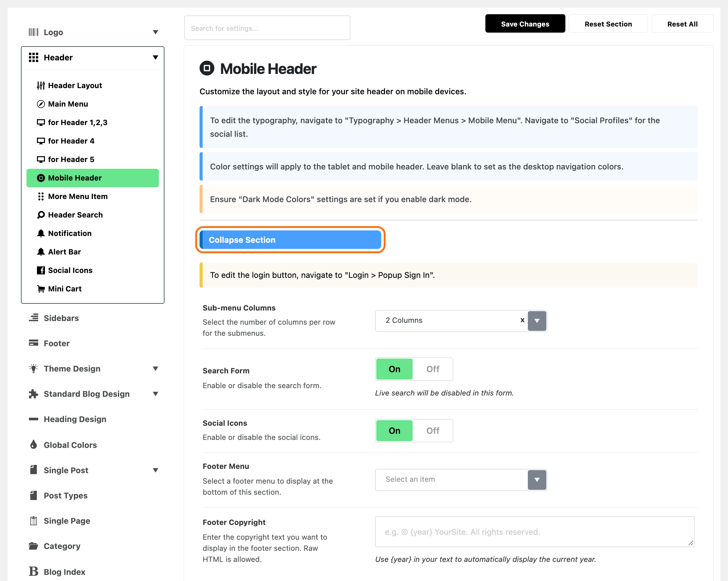The height and width of the screenshot is (581, 728).
Task: Click the Category folder icon
Action: 34,546
